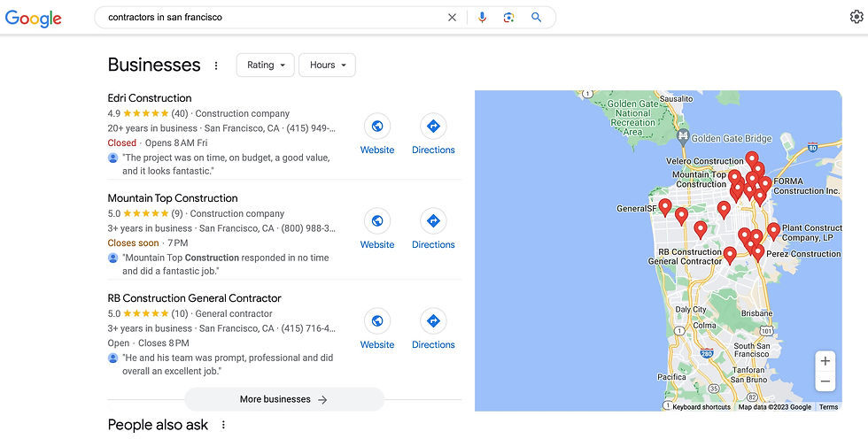Zoom out on the map
Image resolution: width=868 pixels, height=439 pixels.
[825, 381]
